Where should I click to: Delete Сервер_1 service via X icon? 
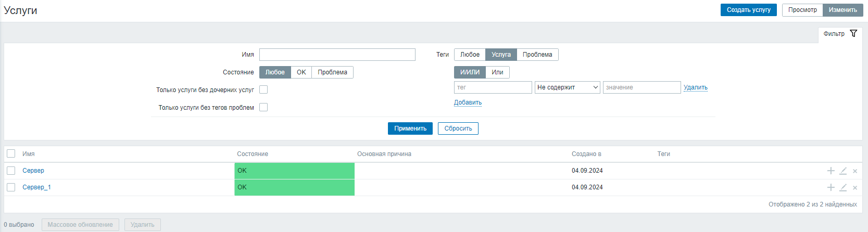855,188
